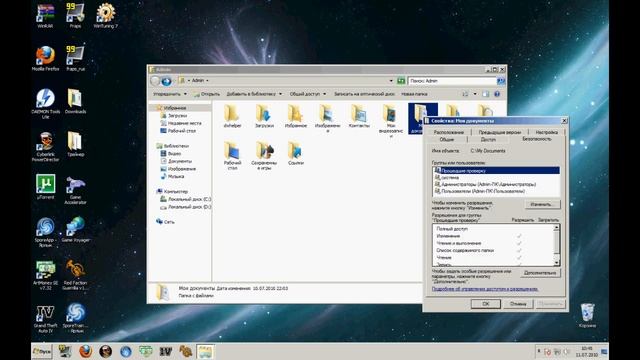
Task: Switch to the Расположение tab
Action: point(448,132)
